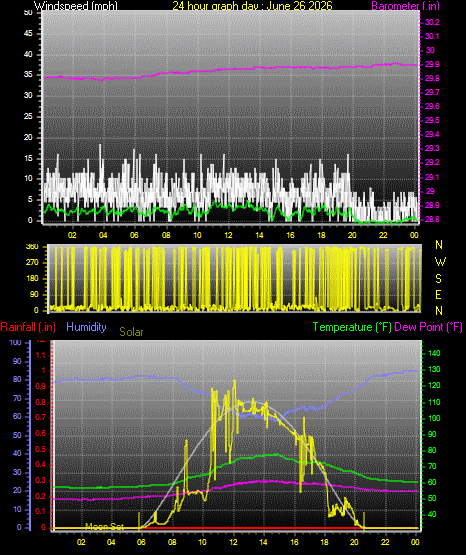This screenshot has width=466, height=555.
Task: Click the Barometer (.in) axis label
Action: point(405,5)
